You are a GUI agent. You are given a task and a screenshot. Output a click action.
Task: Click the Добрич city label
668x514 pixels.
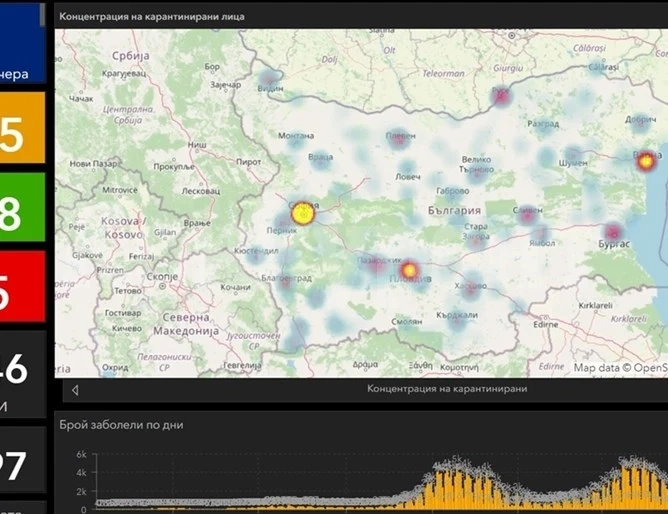click(x=640, y=120)
